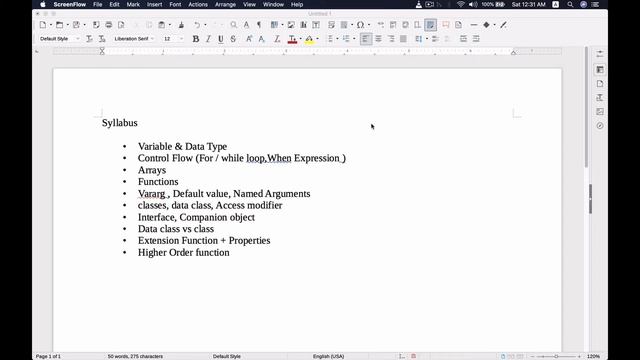Screen dimensions: 640x360
Task: Click the Clear Direct Formatting icon
Action: coord(277,39)
